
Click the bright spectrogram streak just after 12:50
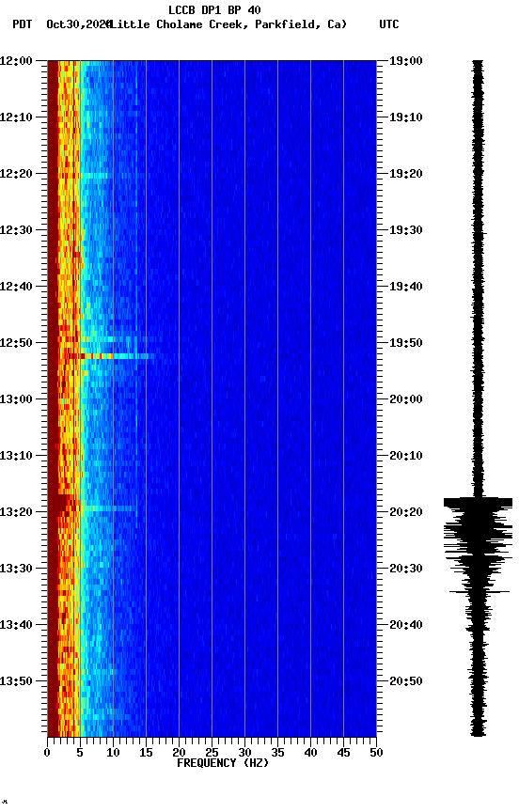click(x=111, y=356)
